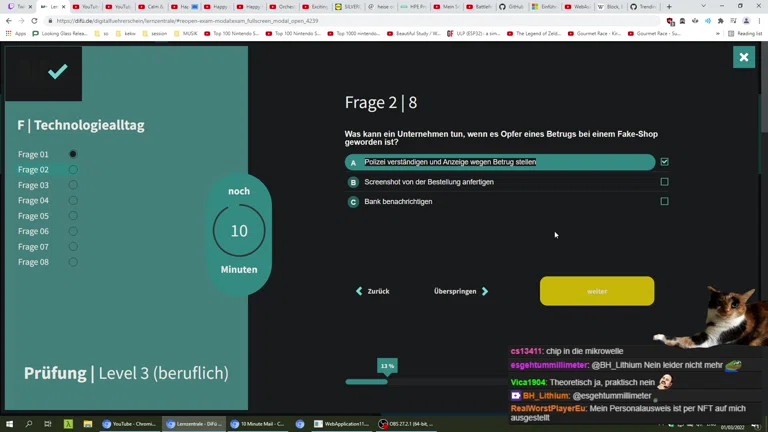This screenshot has height=432, width=768.
Task: Switch to 'YouTube - Chromi...' taskbar window
Action: click(x=129, y=424)
